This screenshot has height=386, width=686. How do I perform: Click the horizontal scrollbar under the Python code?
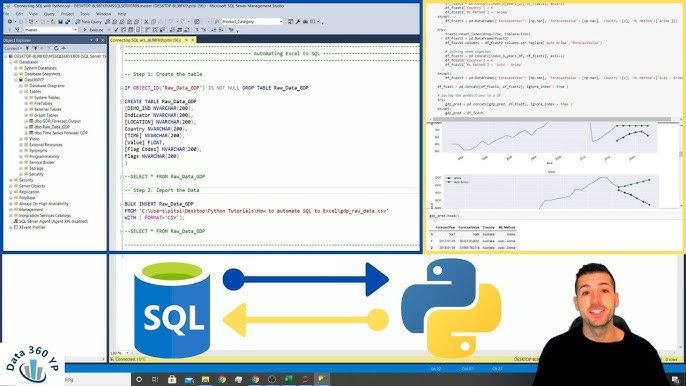[x=551, y=119]
